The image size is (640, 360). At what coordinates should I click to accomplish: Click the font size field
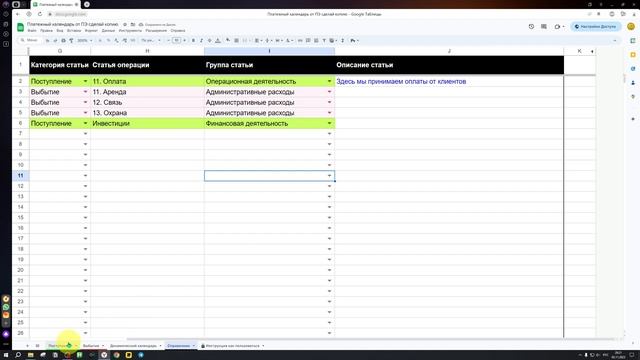point(176,40)
